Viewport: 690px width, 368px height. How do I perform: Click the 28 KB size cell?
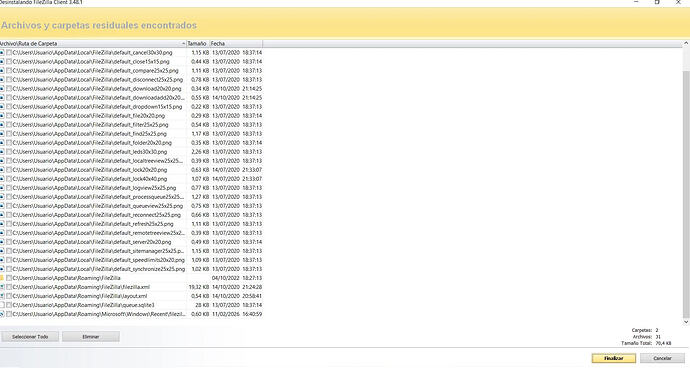click(202, 305)
